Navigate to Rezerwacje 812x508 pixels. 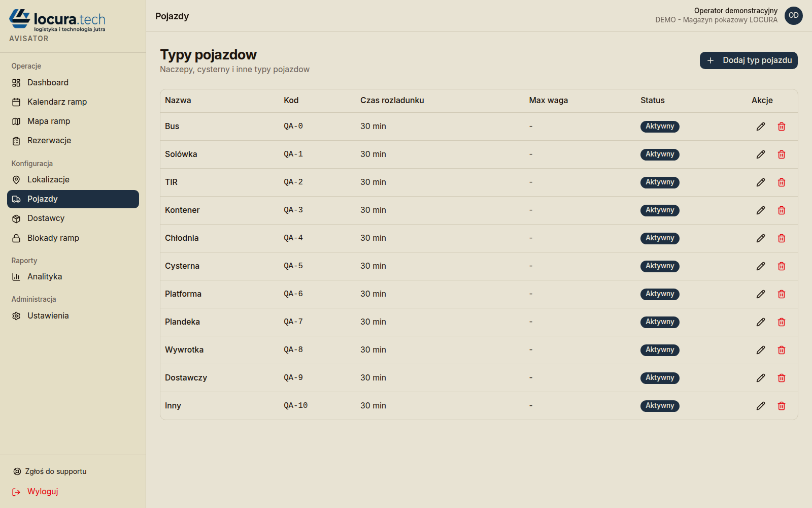click(x=73, y=141)
